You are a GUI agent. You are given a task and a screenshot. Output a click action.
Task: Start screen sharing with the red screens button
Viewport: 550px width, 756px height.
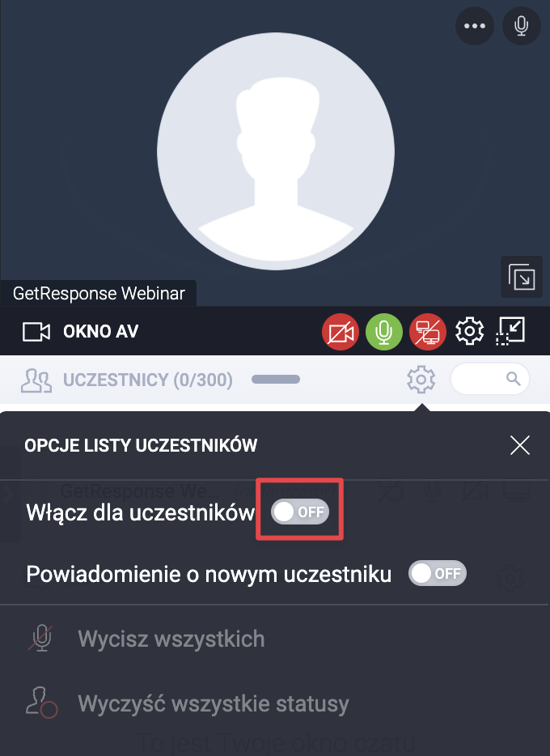[x=428, y=332]
